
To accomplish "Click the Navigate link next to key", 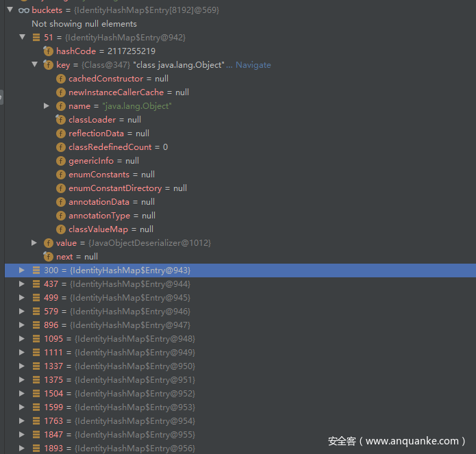I will 253,65.
